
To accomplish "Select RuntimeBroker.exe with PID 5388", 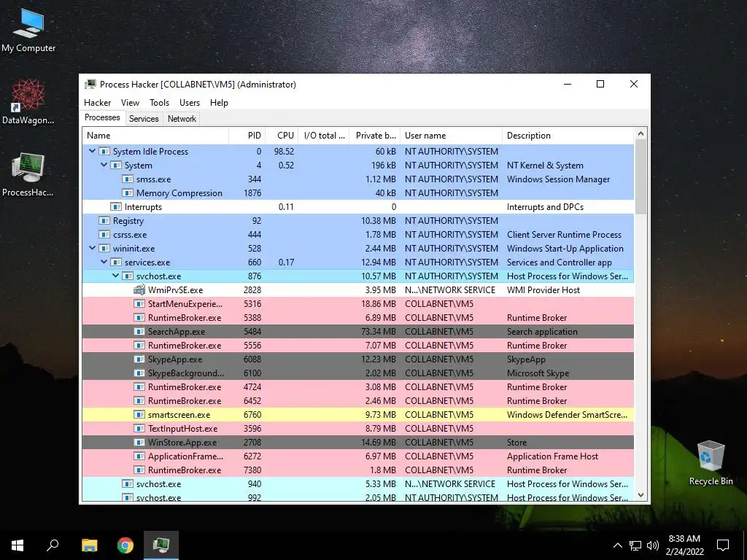I will pyautogui.click(x=358, y=318).
